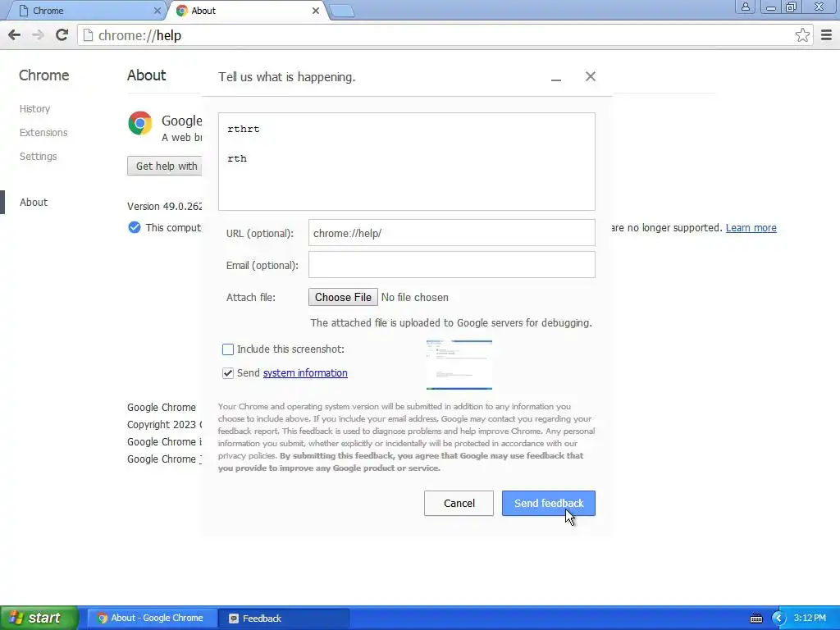Viewport: 840px width, 630px height.
Task: Cancel the feedback dialog
Action: click(459, 503)
